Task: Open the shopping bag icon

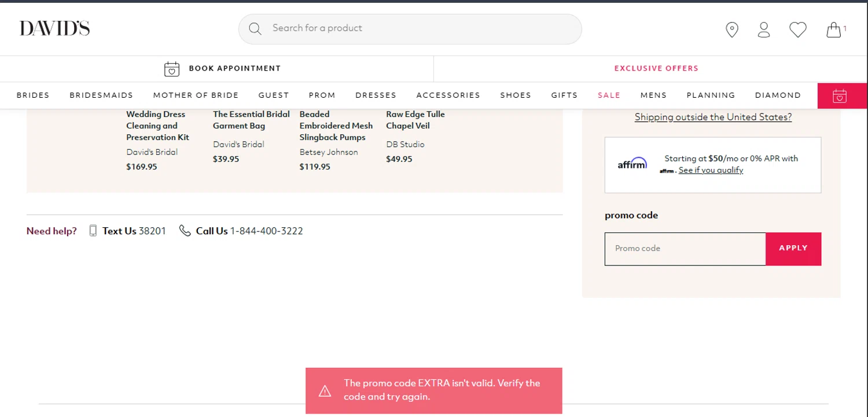Action: (833, 29)
